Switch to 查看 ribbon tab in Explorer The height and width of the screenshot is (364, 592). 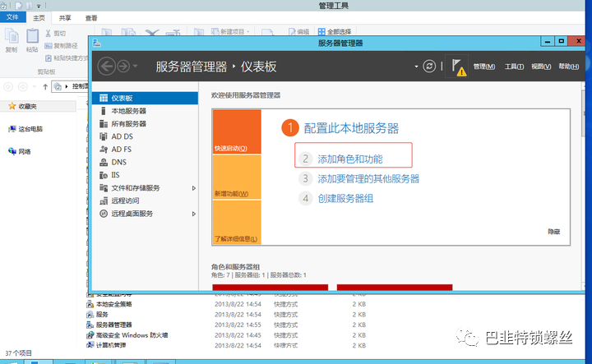91,18
